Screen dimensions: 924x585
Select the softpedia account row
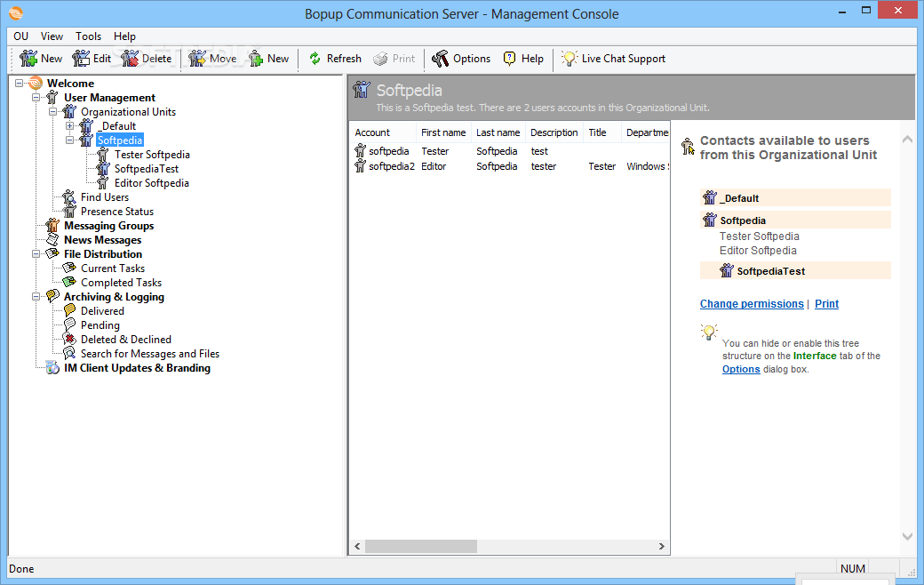(510, 151)
